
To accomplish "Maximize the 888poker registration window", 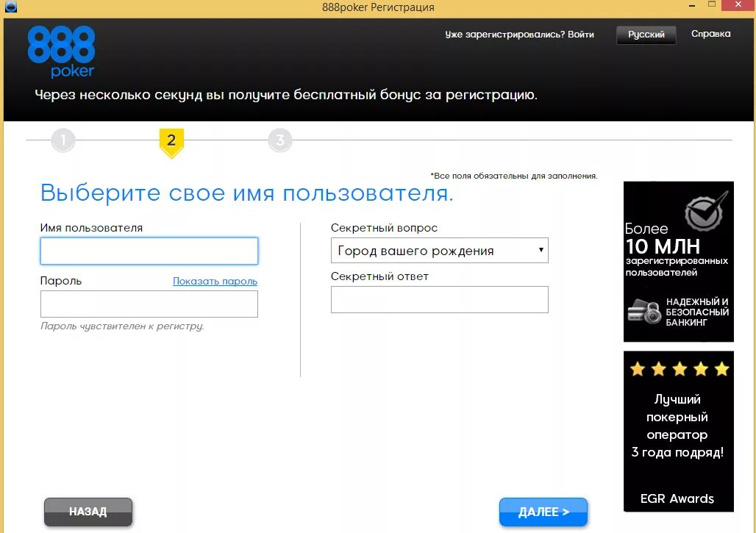I will (712, 4).
